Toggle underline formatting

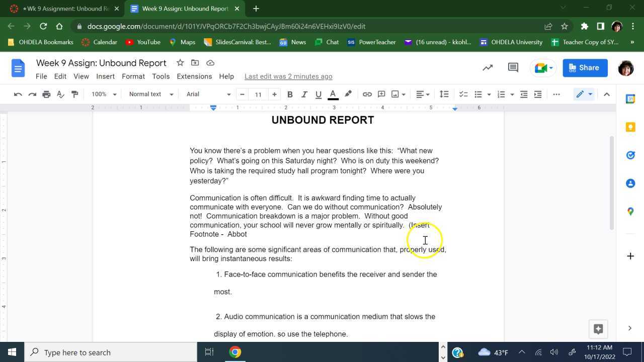(x=318, y=94)
